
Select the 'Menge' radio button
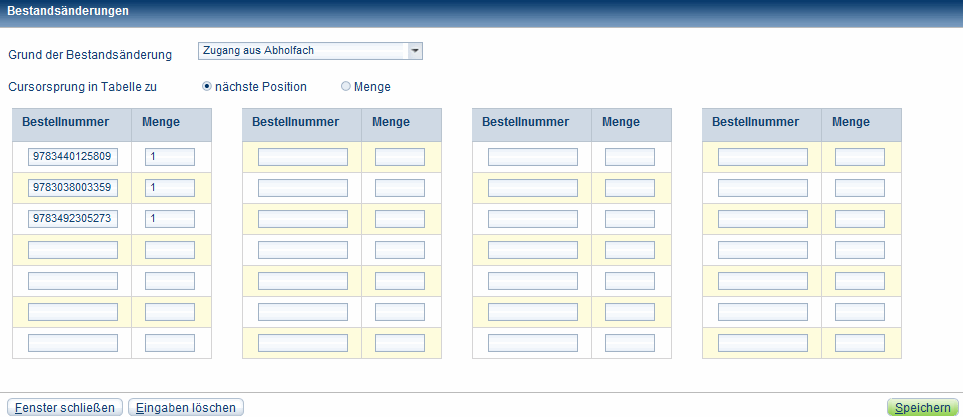[346, 87]
